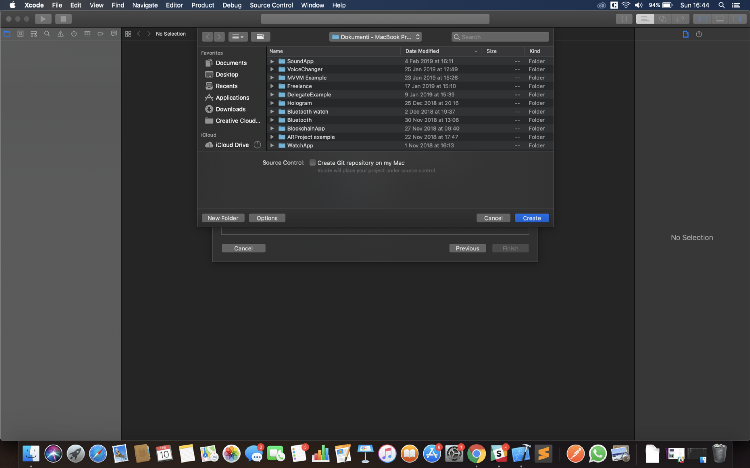Select the Assistant editor button
The height and width of the screenshot is (468, 750).
click(x=662, y=19)
